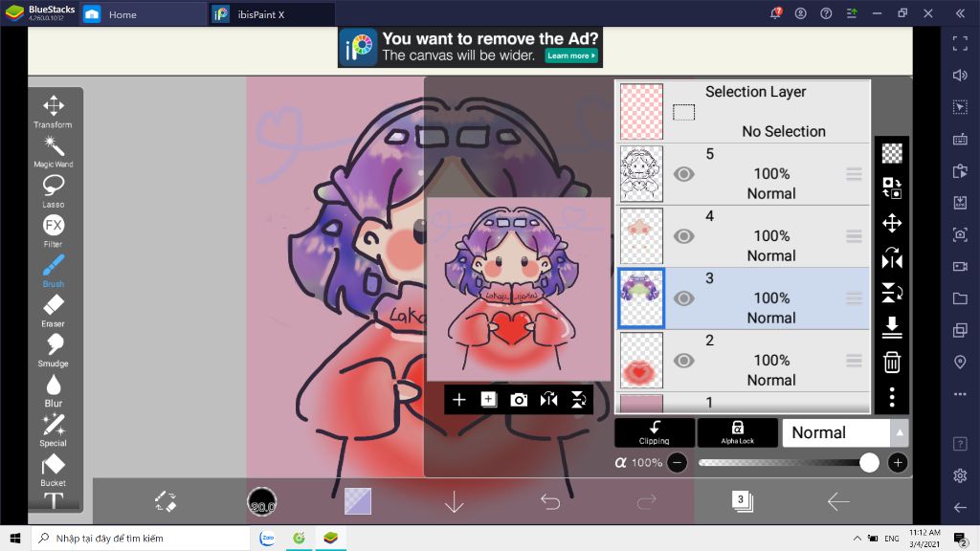The width and height of the screenshot is (980, 551).
Task: Open Windows notification center
Action: pyautogui.click(x=961, y=538)
